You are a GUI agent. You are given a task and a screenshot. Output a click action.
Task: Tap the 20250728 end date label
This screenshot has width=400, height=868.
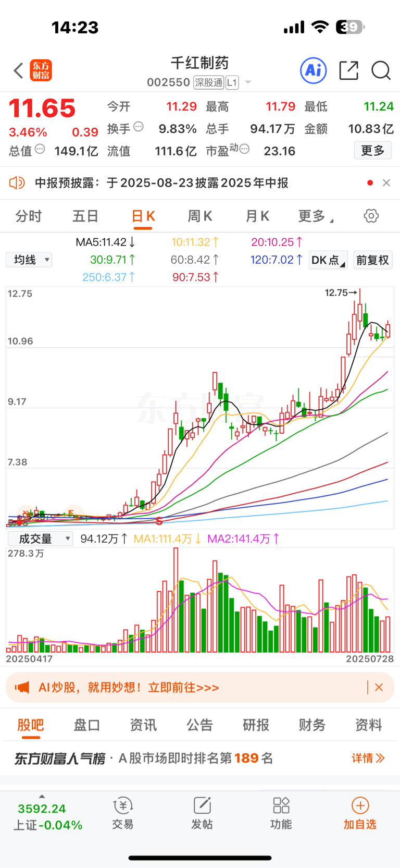pyautogui.click(x=370, y=658)
